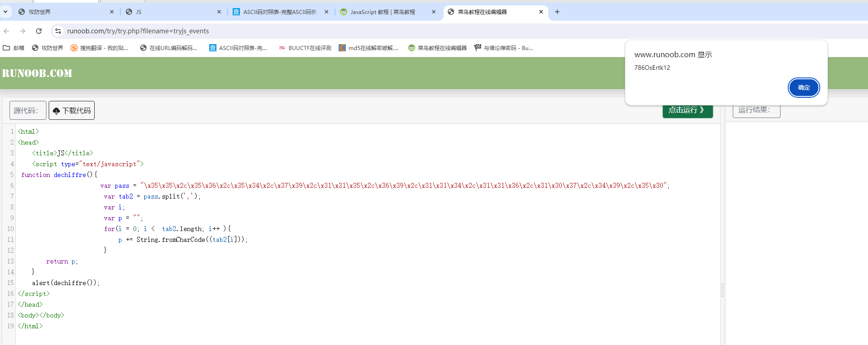Viewport: 868px width, 345px height.
Task: Reload the current page
Action: tap(39, 31)
